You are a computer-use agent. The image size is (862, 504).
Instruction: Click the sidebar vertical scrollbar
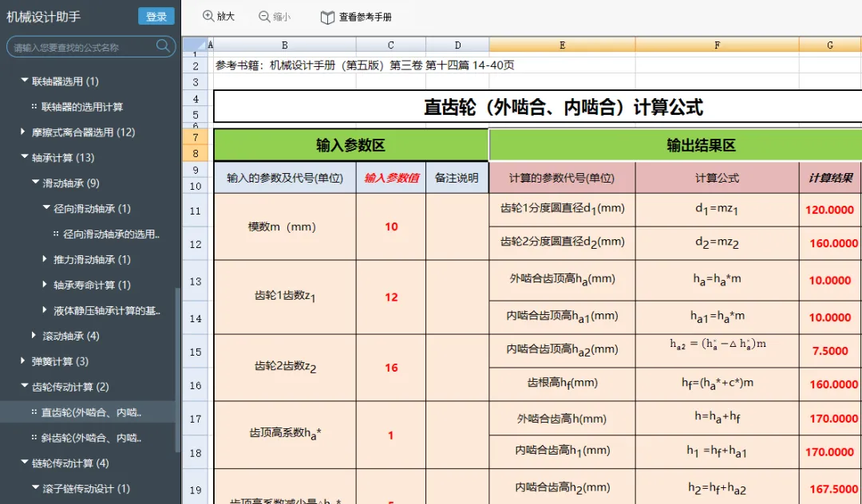(x=177, y=369)
